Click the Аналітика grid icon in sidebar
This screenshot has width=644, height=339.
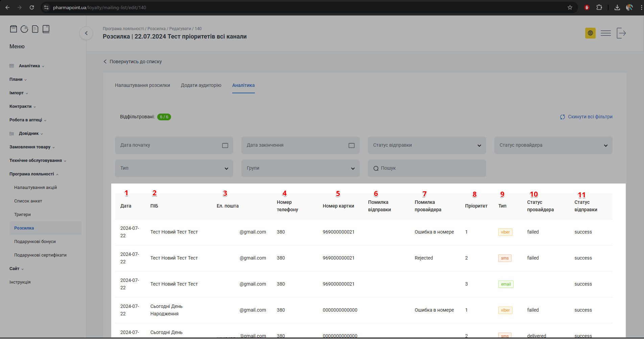tap(12, 66)
